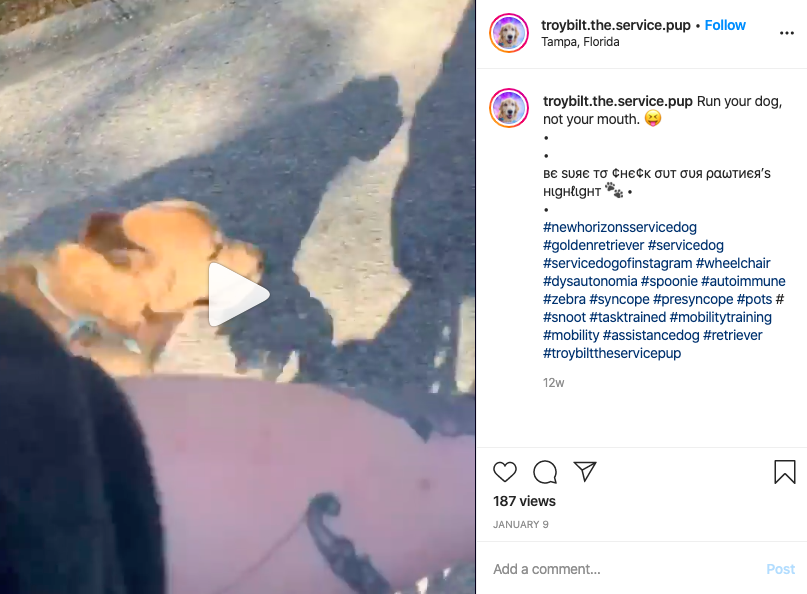Image resolution: width=807 pixels, height=594 pixels.
Task: Open the 12w timestamp under the caption
Action: tap(553, 383)
